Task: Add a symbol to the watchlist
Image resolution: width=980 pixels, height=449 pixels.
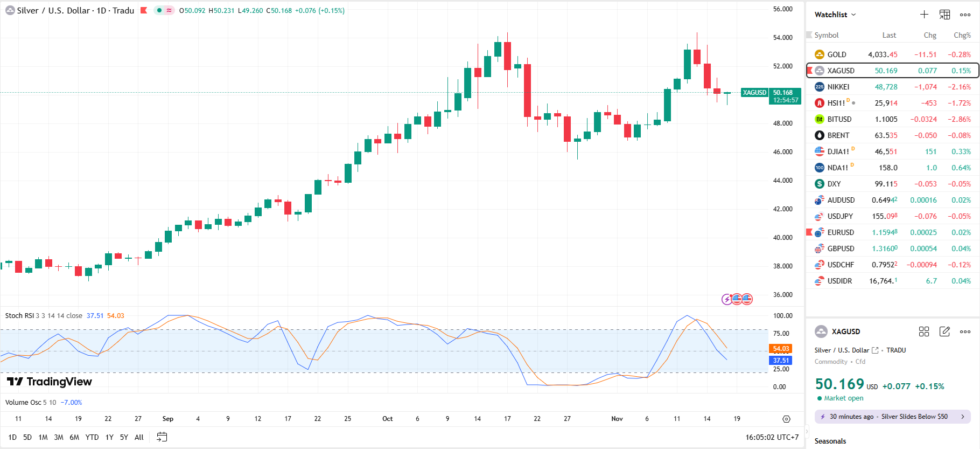Action: (x=924, y=15)
